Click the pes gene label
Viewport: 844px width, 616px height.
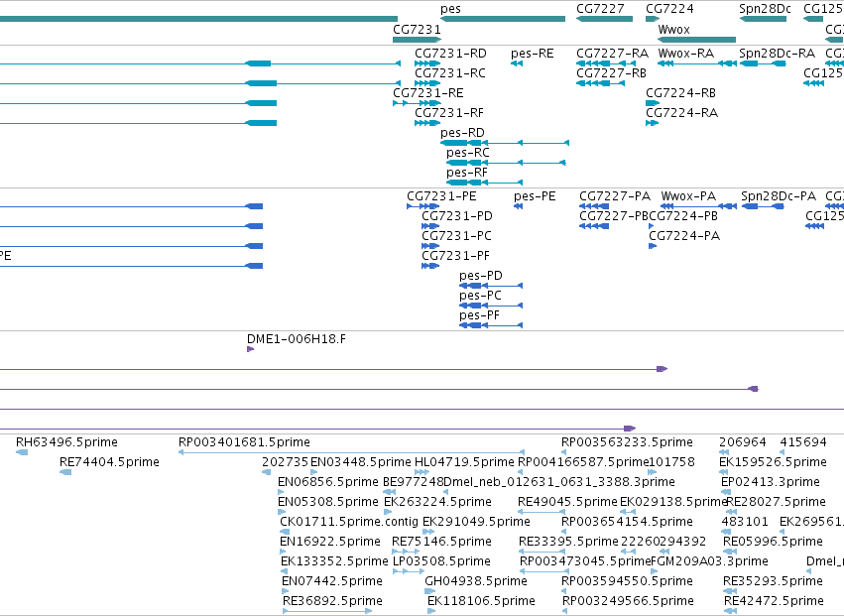click(x=450, y=9)
